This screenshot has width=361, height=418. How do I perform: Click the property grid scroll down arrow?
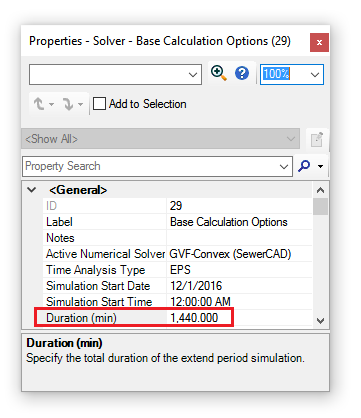tap(320, 321)
